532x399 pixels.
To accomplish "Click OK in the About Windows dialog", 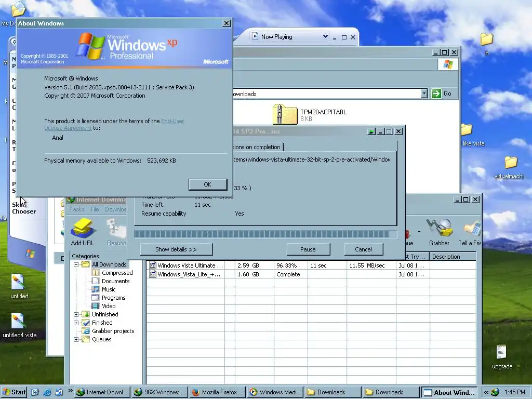I will click(x=208, y=184).
